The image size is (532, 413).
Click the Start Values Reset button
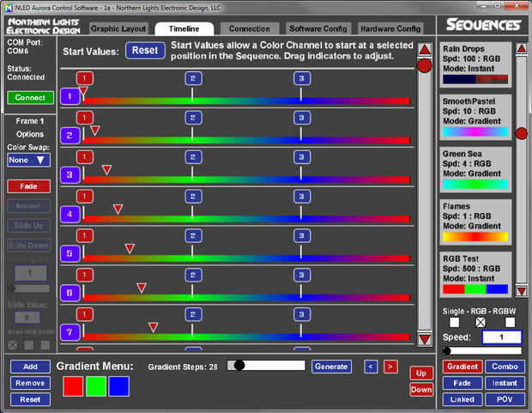coord(145,51)
